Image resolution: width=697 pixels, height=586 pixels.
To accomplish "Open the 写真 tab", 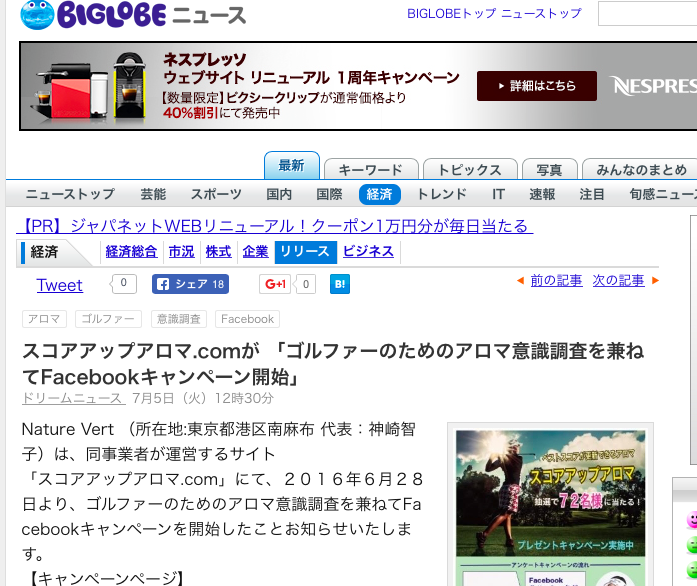I will click(x=549, y=169).
